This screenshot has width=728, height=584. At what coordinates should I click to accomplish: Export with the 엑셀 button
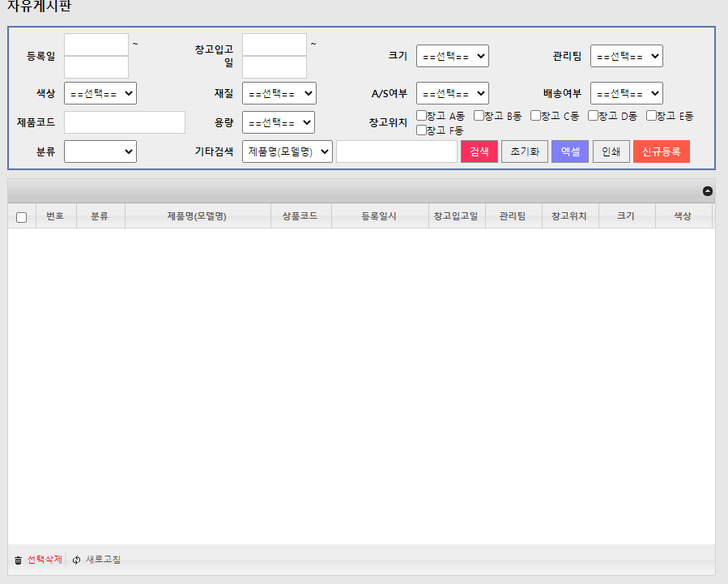pyautogui.click(x=569, y=151)
